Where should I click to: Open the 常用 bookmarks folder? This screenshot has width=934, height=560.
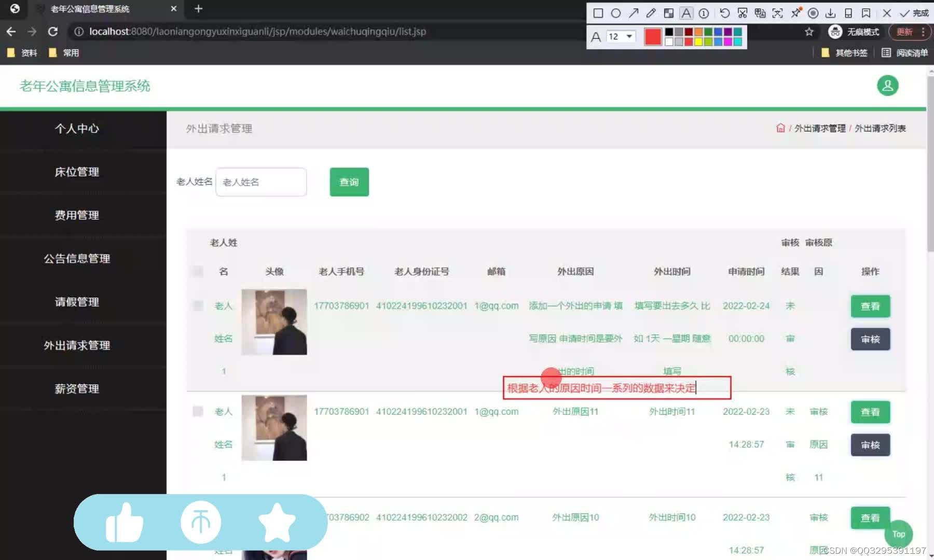63,53
